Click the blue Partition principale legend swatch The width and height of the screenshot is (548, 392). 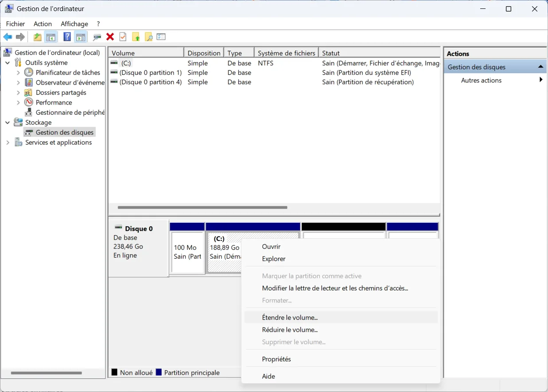click(159, 372)
